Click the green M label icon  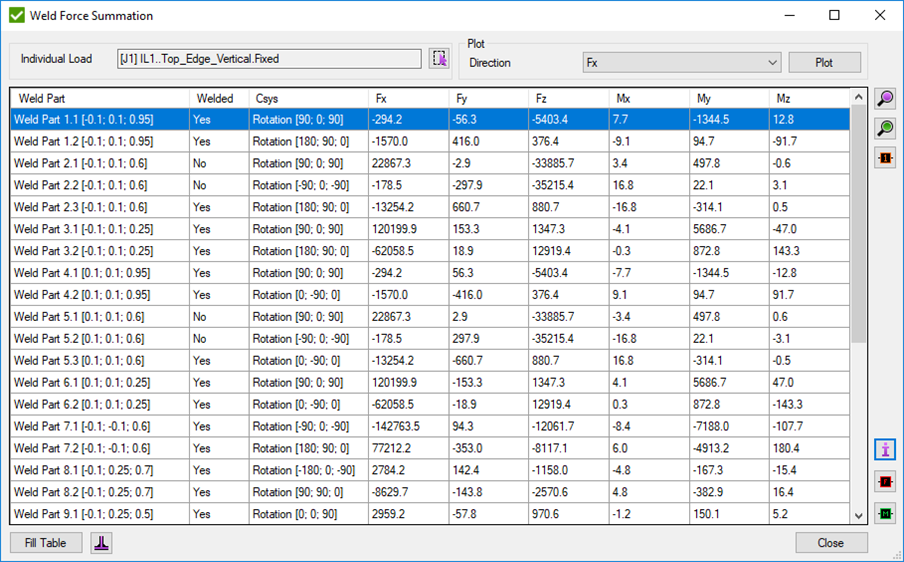click(x=886, y=513)
